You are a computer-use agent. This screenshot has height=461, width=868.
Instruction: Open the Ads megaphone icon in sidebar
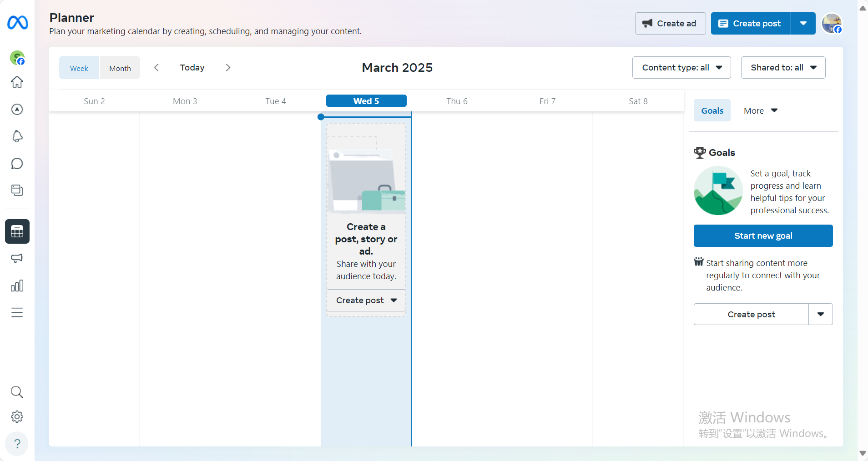(x=17, y=258)
